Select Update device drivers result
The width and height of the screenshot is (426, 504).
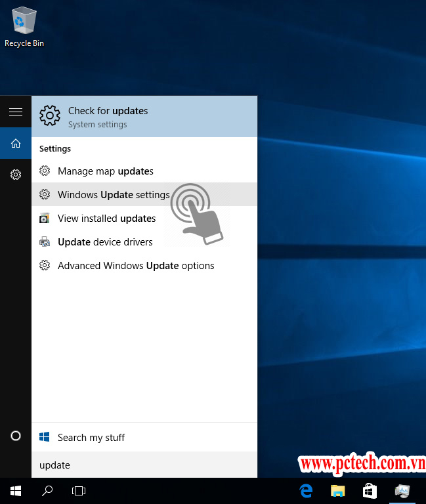pyautogui.click(x=105, y=242)
